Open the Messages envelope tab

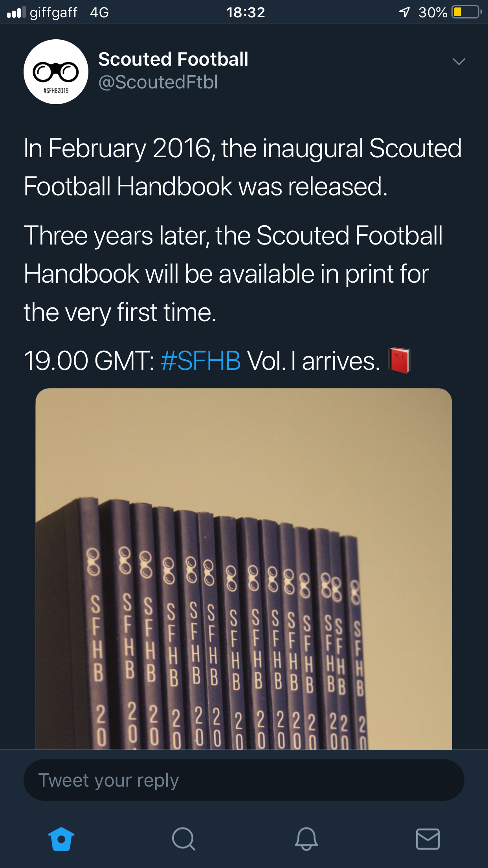[x=428, y=839]
